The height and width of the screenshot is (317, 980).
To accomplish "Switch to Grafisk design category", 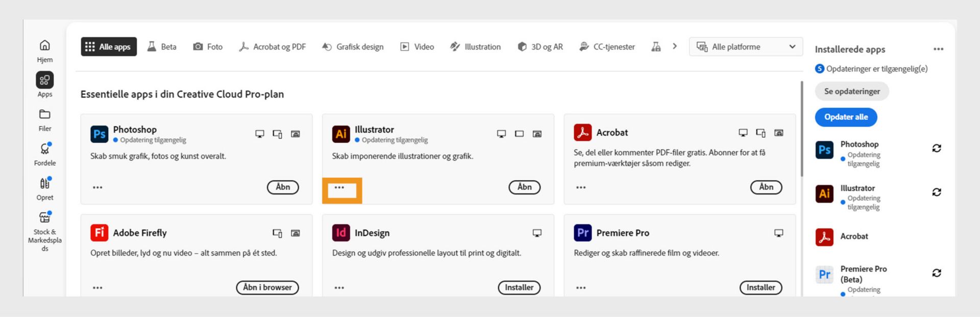I will (x=353, y=46).
